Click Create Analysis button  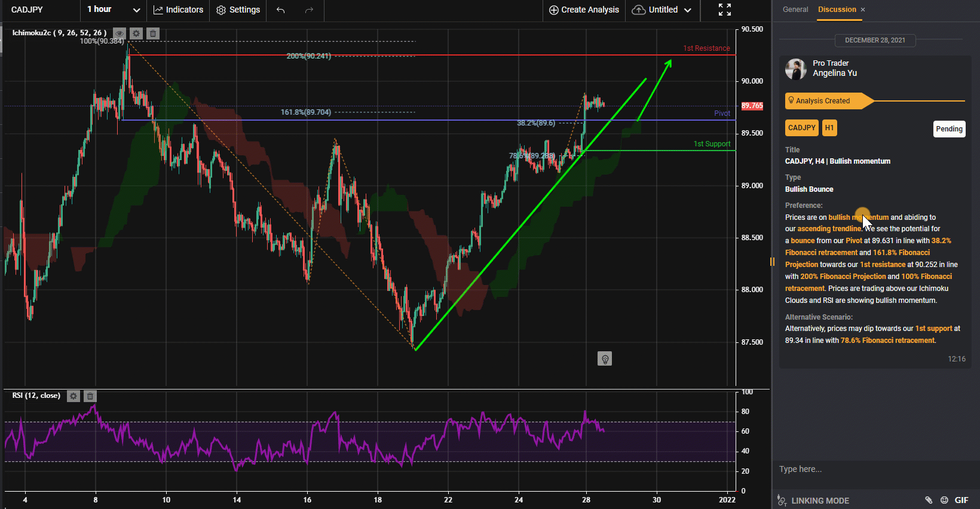tap(584, 10)
